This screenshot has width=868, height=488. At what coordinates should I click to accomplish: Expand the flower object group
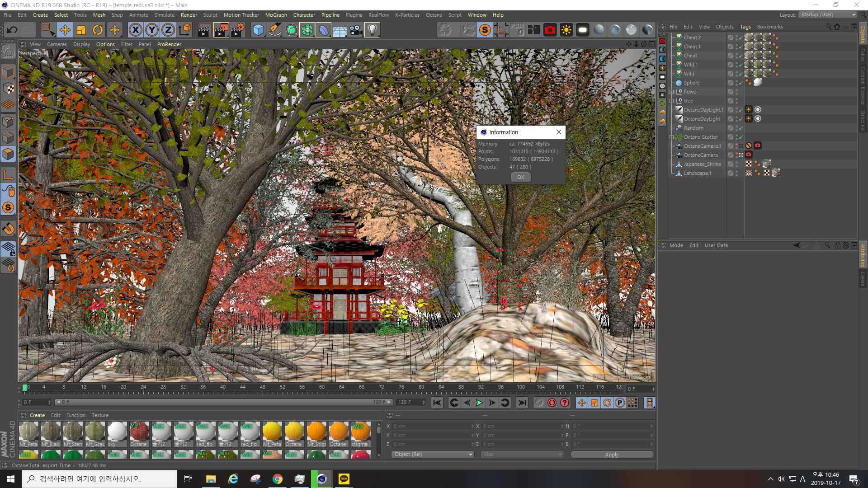[x=672, y=92]
